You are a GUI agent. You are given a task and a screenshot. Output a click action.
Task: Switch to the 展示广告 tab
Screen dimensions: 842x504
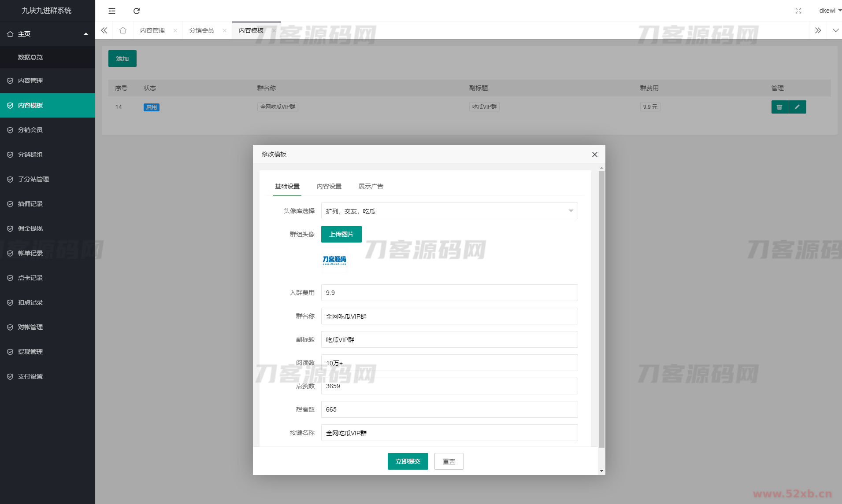coord(371,186)
